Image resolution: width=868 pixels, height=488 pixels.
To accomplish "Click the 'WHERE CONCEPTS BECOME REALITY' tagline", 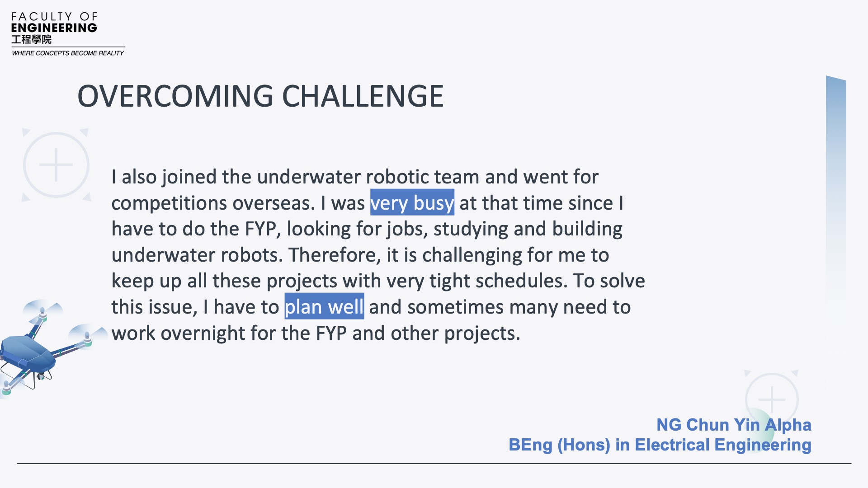I will [68, 53].
